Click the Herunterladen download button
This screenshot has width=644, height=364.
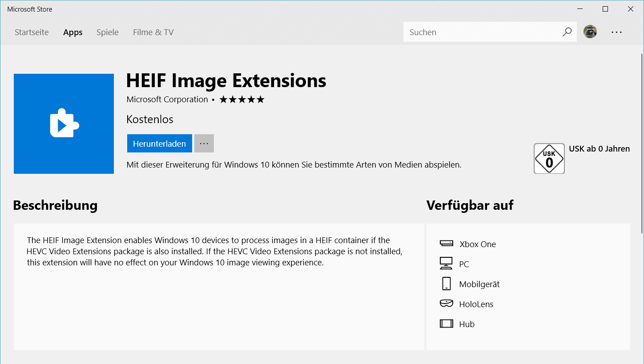[x=159, y=144]
